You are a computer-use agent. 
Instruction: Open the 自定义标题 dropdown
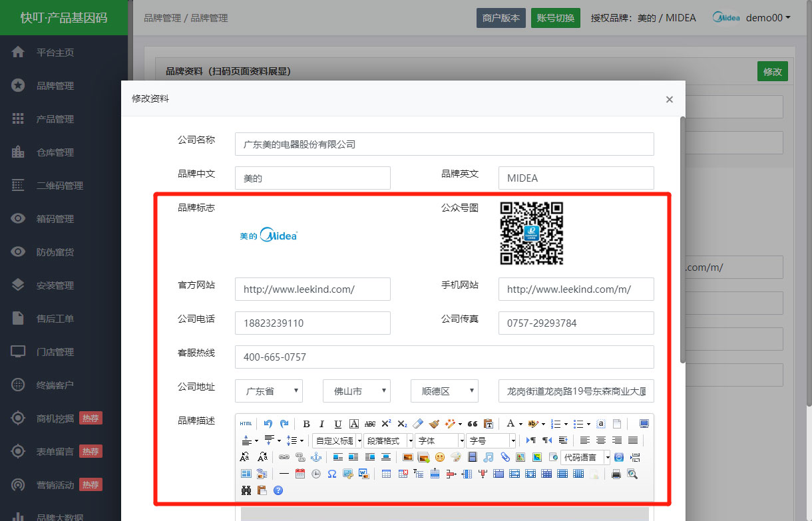coord(337,440)
